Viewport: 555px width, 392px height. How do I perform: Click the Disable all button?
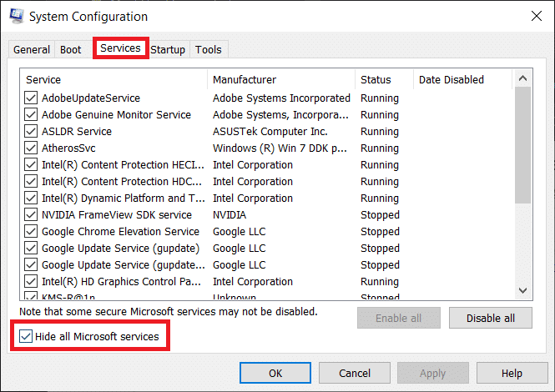[490, 318]
